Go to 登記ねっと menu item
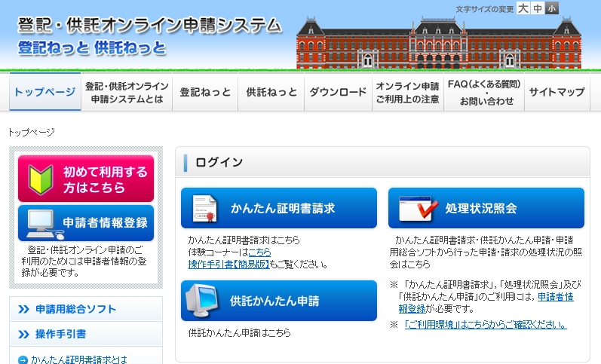Screen dimensions: 601x364 pyautogui.click(x=205, y=93)
